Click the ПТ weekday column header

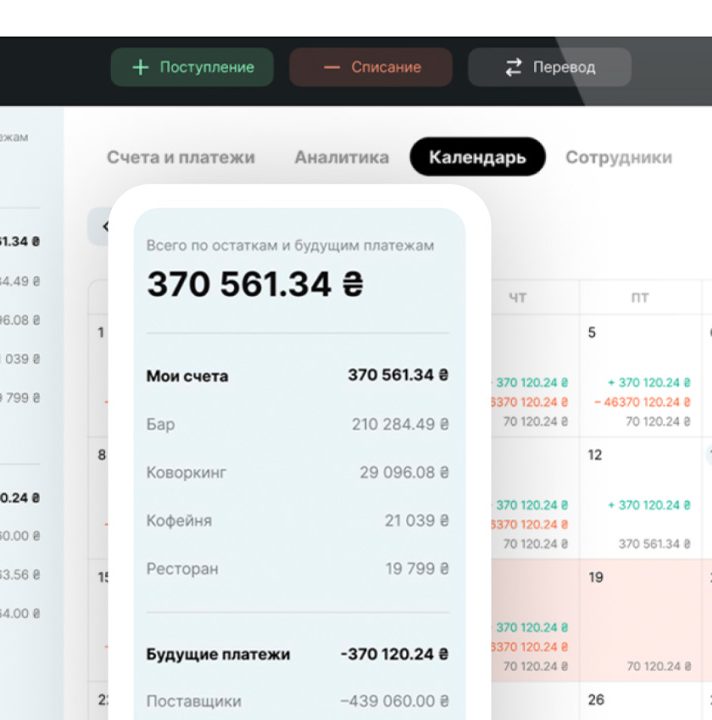click(x=640, y=298)
